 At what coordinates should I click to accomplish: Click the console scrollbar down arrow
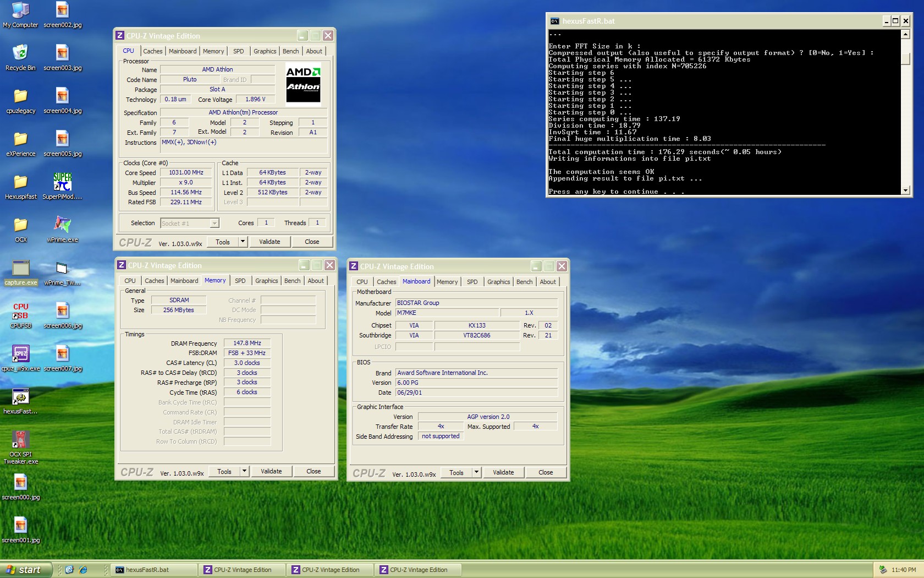coord(905,190)
